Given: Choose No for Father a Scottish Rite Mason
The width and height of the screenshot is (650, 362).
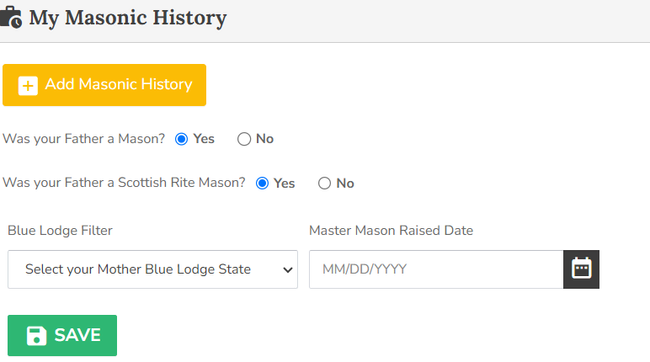Looking at the screenshot, I should (x=324, y=183).
